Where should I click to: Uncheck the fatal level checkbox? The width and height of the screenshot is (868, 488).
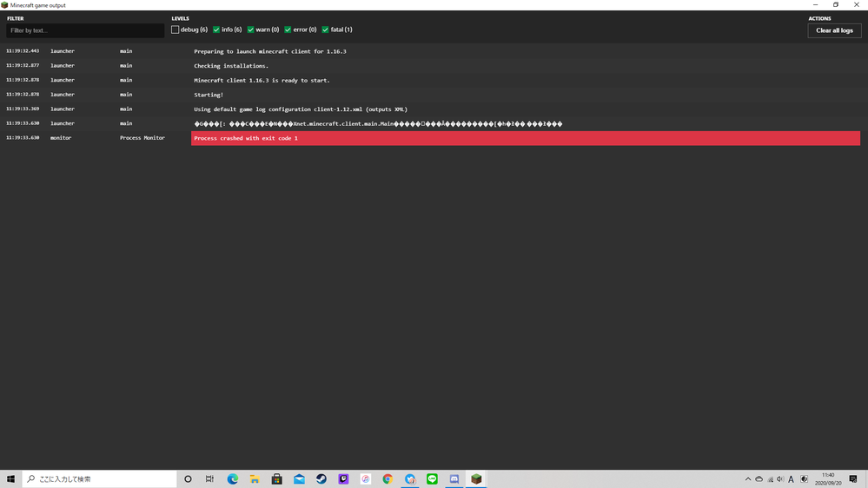pos(326,30)
